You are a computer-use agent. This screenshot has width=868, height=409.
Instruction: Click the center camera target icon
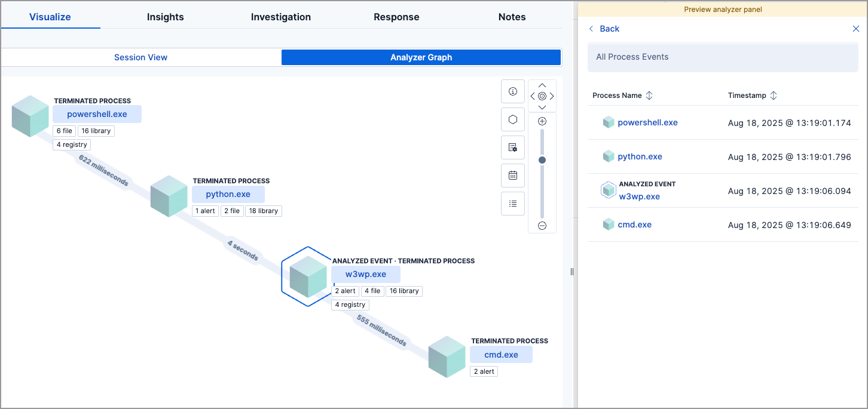(x=542, y=96)
